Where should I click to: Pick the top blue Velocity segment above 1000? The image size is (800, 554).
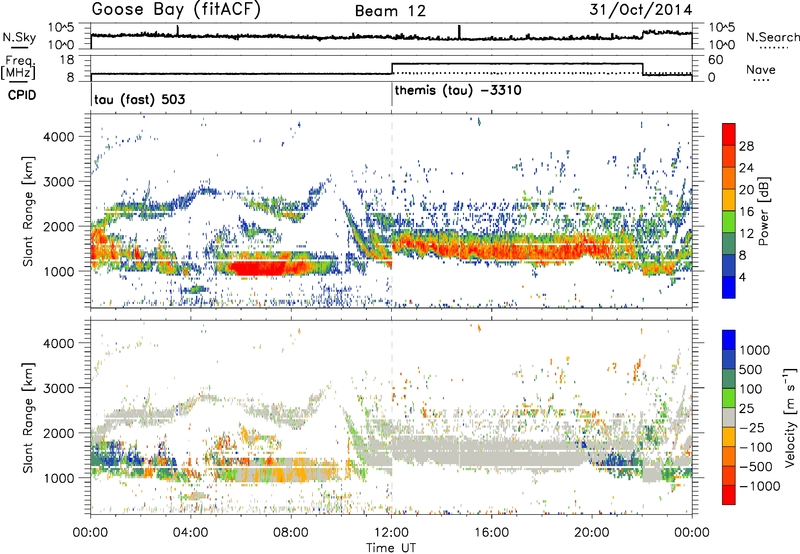[729, 340]
